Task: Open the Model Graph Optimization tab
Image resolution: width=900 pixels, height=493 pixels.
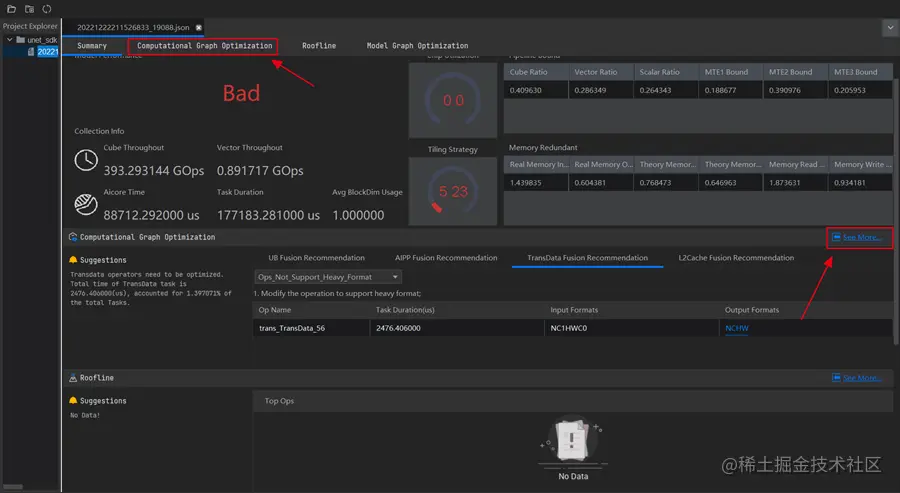Action: (417, 46)
